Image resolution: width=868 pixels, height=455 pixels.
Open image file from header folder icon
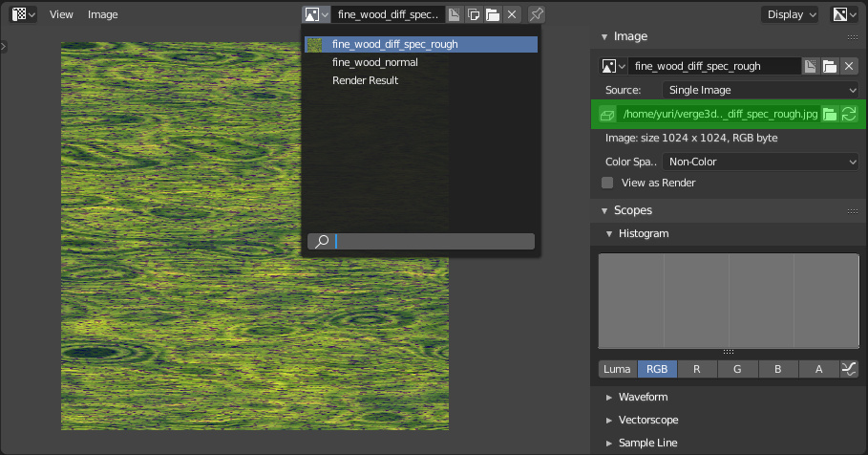(492, 14)
